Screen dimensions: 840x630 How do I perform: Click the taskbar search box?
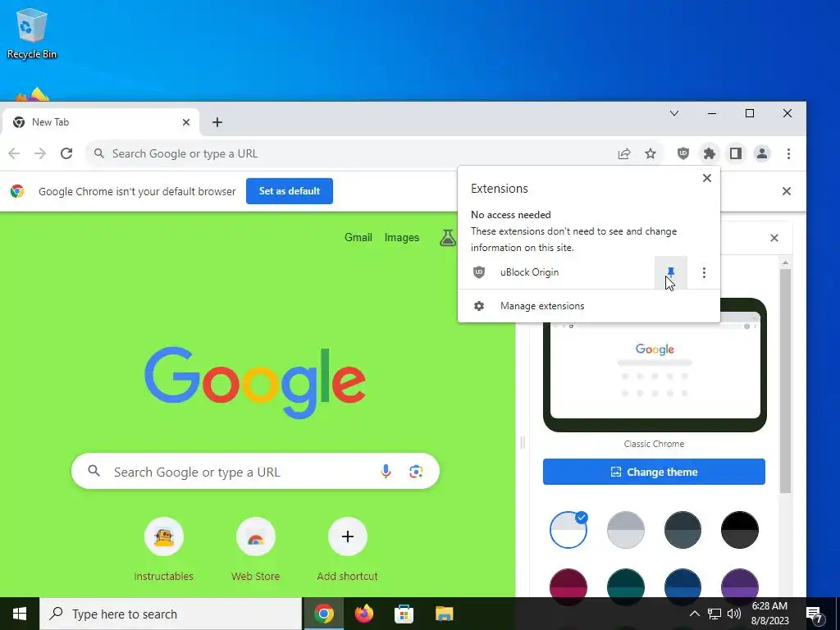(x=171, y=614)
